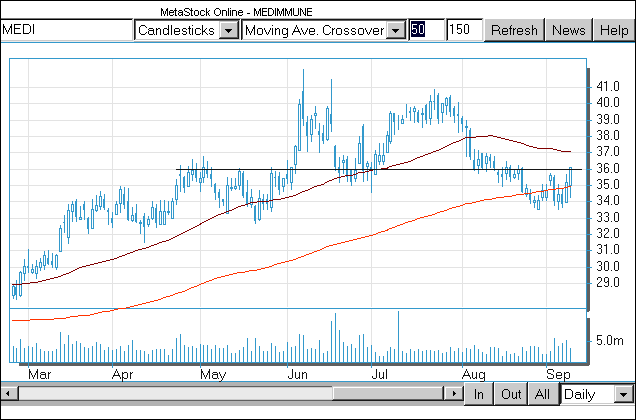This screenshot has width=636, height=420.
Task: Click the May month axis label
Action: tap(213, 374)
